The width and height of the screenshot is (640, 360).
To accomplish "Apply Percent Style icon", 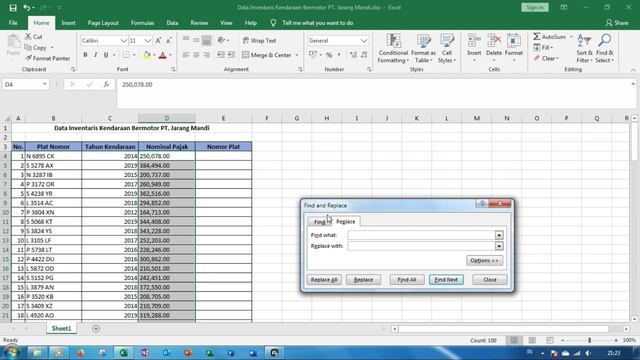I will click(x=329, y=55).
